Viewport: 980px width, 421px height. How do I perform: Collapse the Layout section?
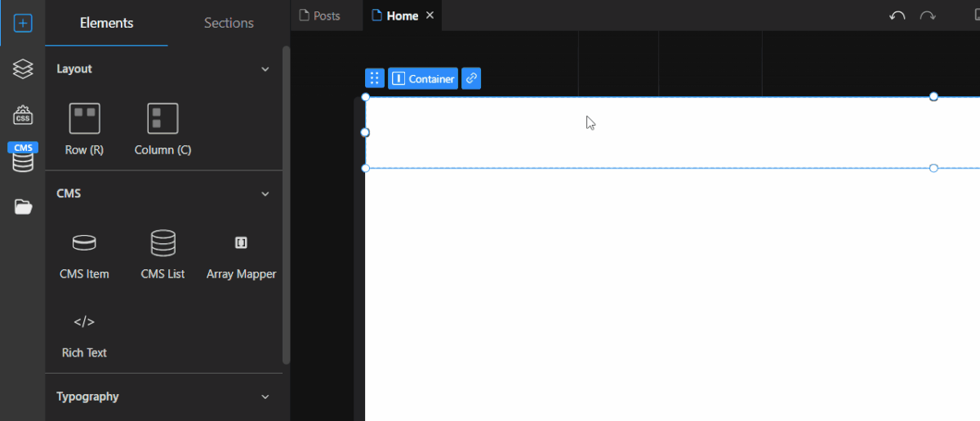coord(265,69)
